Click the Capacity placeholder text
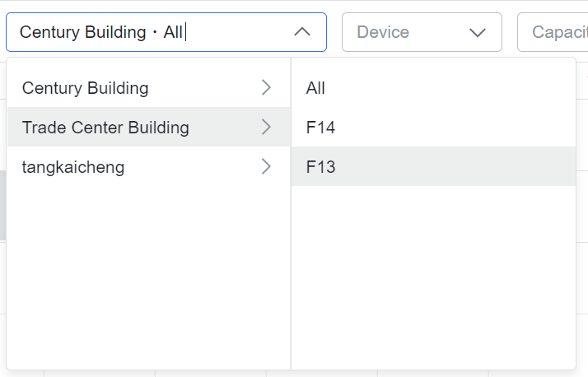Screen dimensions: 588x377 coord(559,32)
